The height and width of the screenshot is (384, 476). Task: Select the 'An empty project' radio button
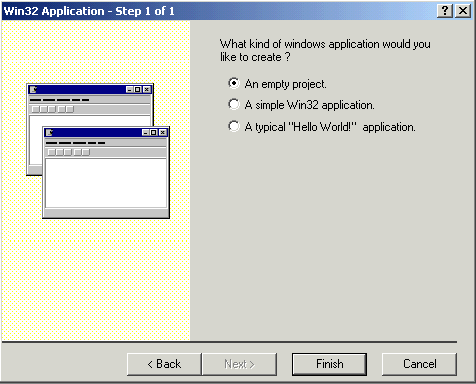coord(234,83)
